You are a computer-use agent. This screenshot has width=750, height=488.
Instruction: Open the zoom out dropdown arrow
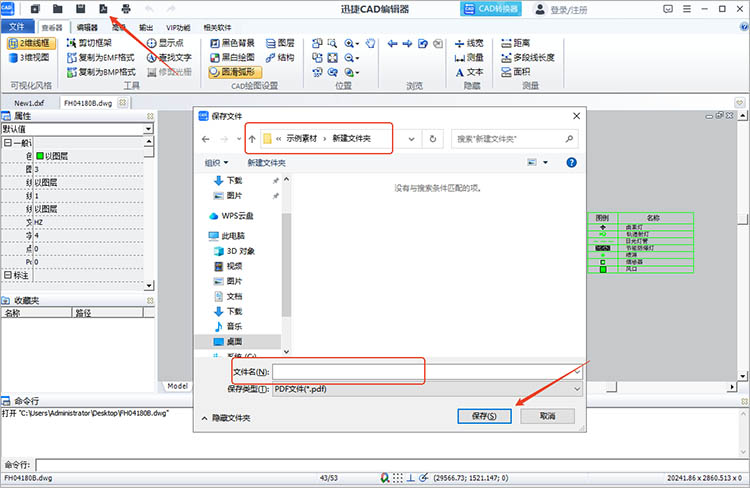click(357, 58)
